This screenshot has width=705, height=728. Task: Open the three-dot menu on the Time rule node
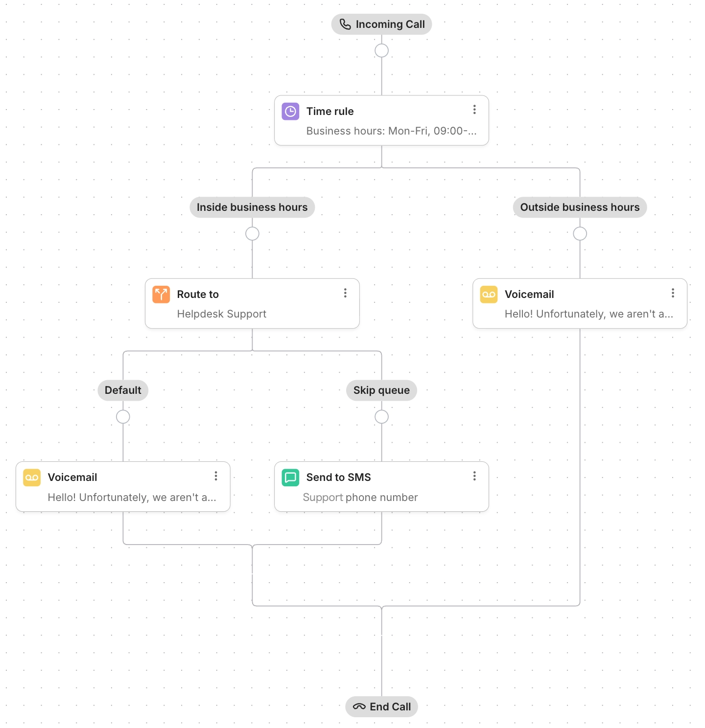474,110
